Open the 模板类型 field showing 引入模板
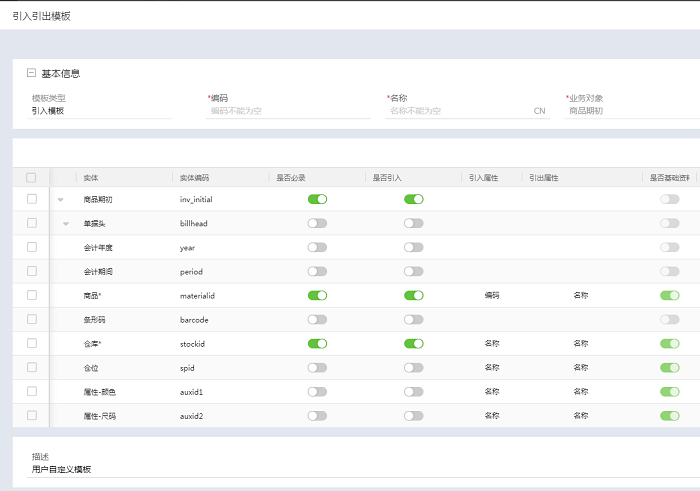The height and width of the screenshot is (491, 700). click(100, 111)
